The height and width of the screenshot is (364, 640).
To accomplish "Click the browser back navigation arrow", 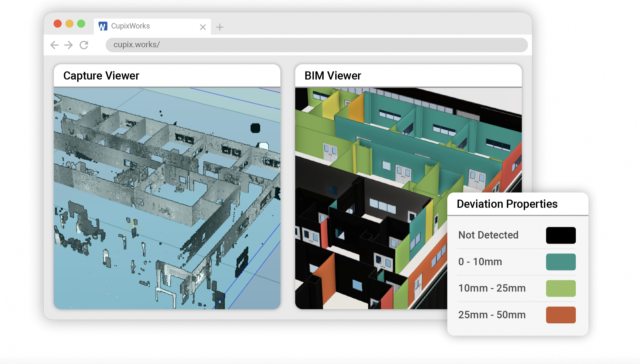I will [x=54, y=45].
